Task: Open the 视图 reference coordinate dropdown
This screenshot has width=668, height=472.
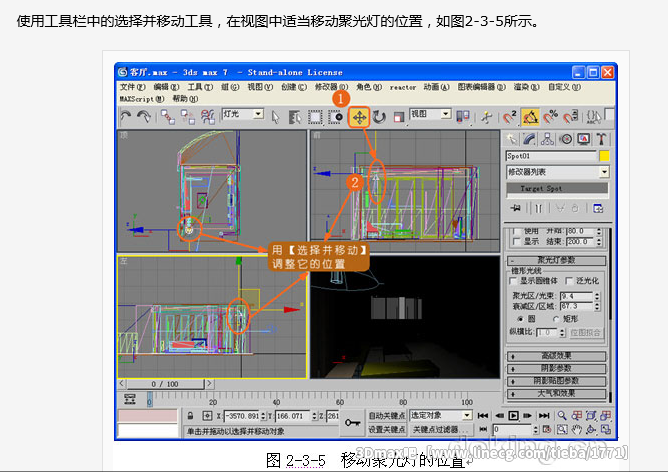Action: tap(430, 114)
